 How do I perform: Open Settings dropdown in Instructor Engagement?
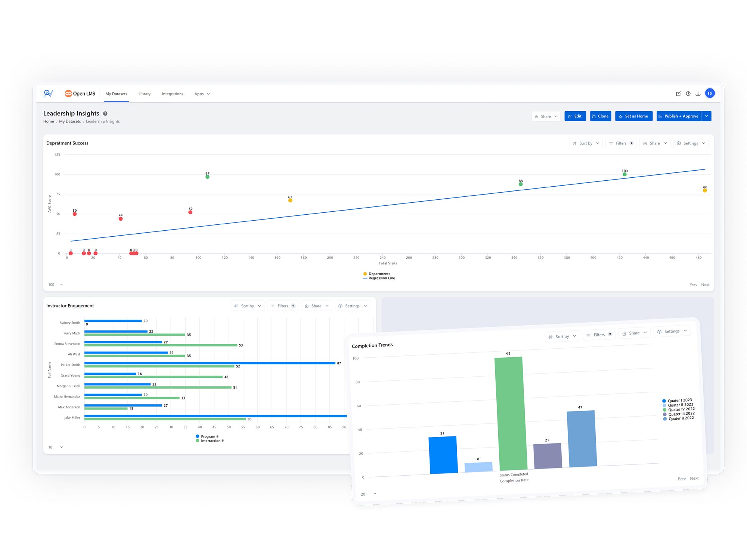point(352,306)
